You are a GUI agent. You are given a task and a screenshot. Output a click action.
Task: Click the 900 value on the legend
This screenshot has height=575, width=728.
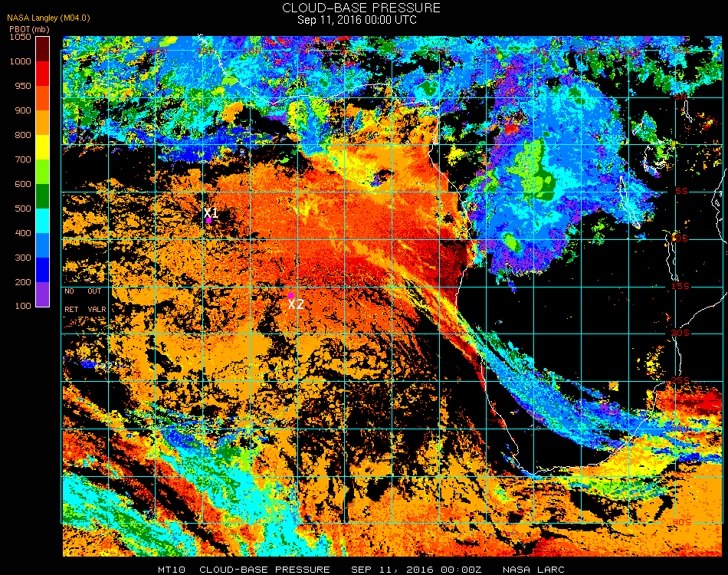[x=23, y=110]
